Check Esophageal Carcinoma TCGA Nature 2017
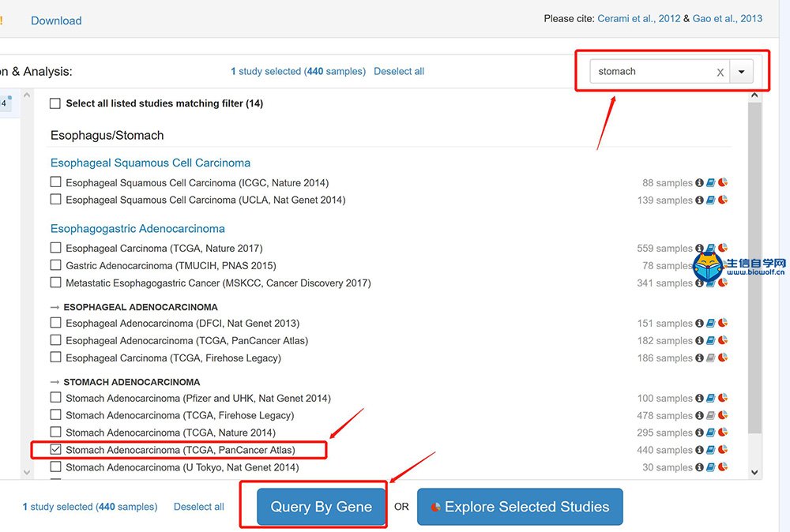 coord(56,248)
